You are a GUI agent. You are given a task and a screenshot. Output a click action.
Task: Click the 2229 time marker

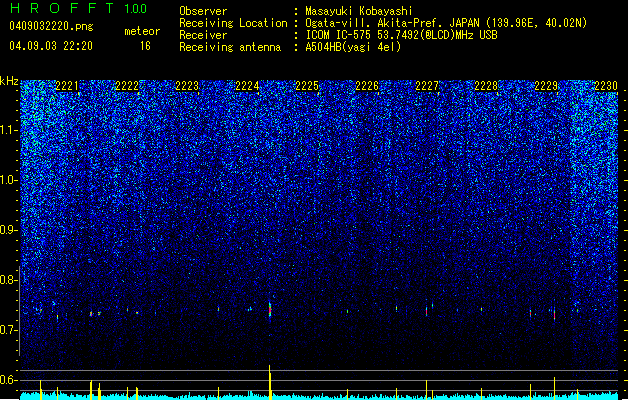coord(546,86)
